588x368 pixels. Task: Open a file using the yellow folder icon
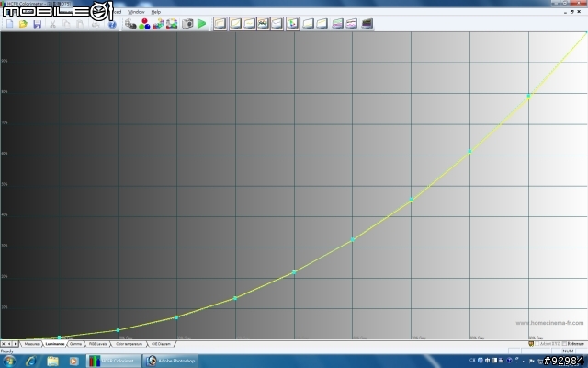coord(23,24)
